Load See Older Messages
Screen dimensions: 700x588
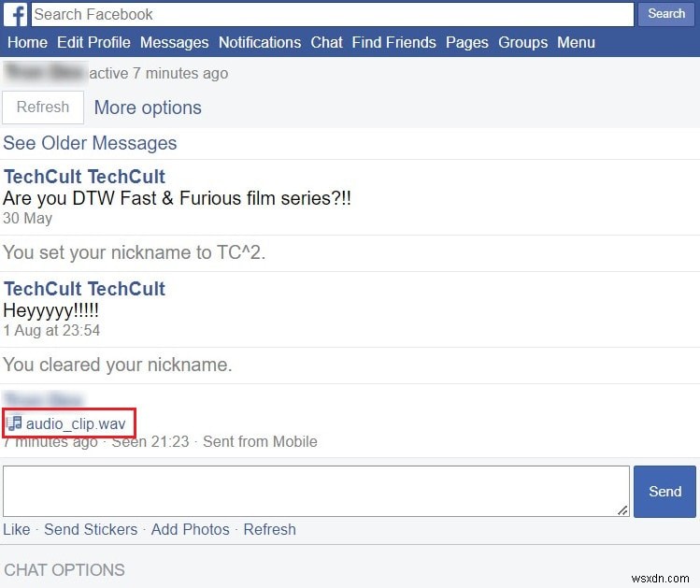(90, 143)
